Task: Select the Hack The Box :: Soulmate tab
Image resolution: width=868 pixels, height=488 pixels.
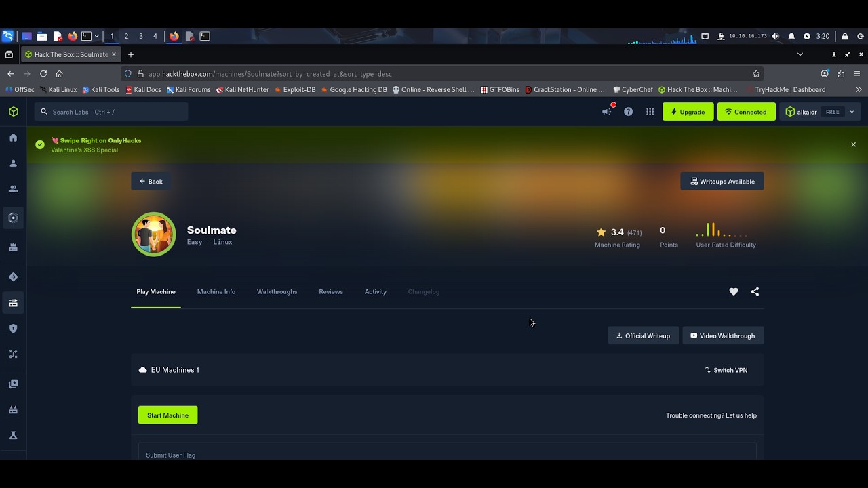Action: pos(71,54)
